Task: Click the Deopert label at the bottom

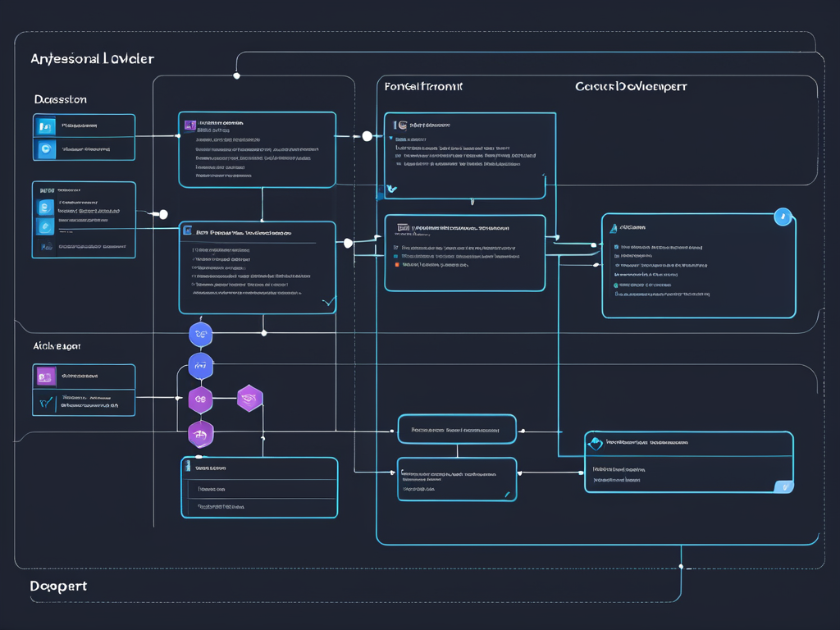Action: [x=58, y=586]
